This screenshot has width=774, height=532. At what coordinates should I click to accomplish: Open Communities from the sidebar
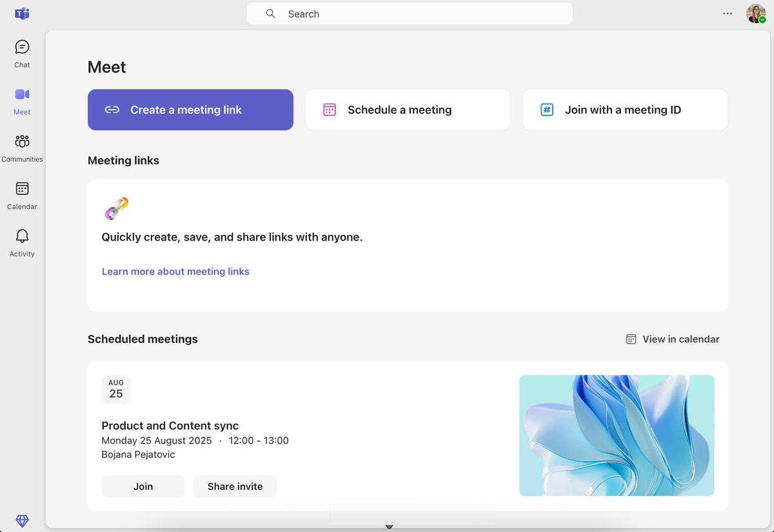click(22, 142)
